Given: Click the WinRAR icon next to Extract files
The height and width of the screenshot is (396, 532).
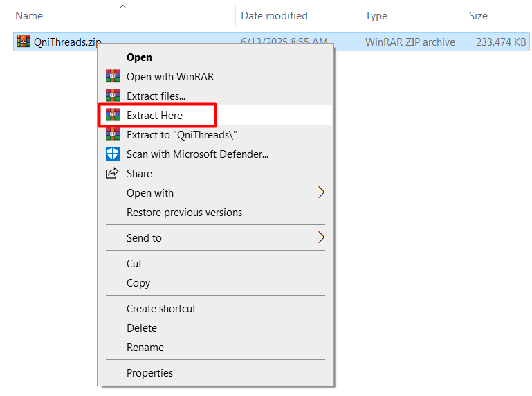Looking at the screenshot, I should coord(112,96).
